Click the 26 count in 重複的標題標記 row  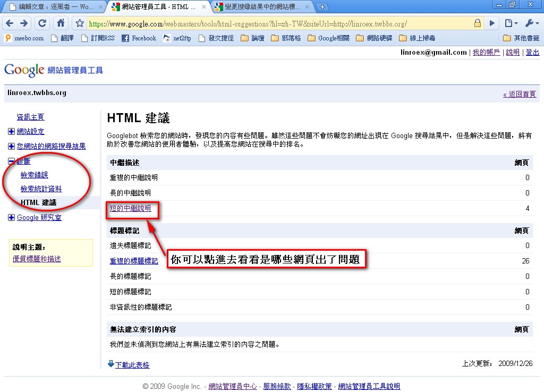[525, 261]
